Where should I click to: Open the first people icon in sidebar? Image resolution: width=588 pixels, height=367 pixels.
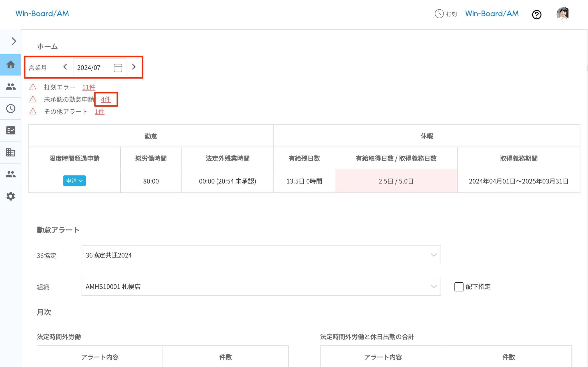coord(10,86)
